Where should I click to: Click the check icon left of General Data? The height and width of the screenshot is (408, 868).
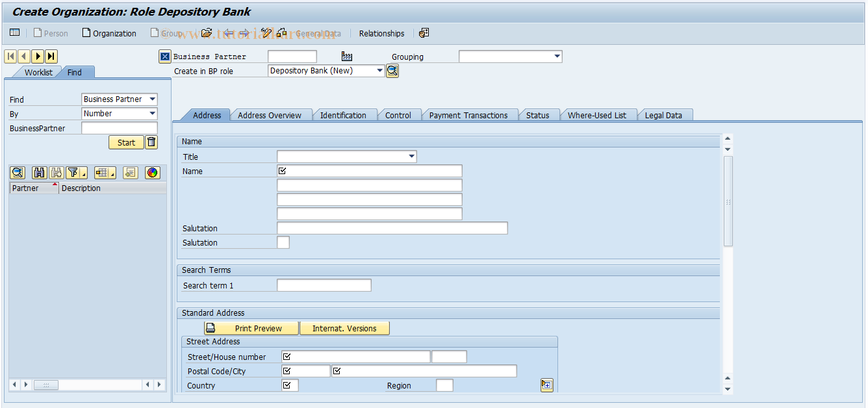click(x=281, y=33)
